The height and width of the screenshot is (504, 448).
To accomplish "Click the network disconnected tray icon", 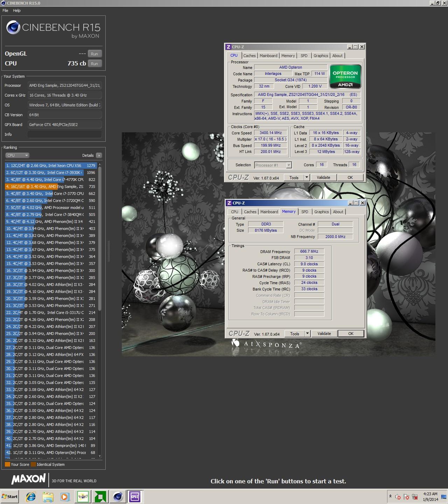I will [x=415, y=497].
